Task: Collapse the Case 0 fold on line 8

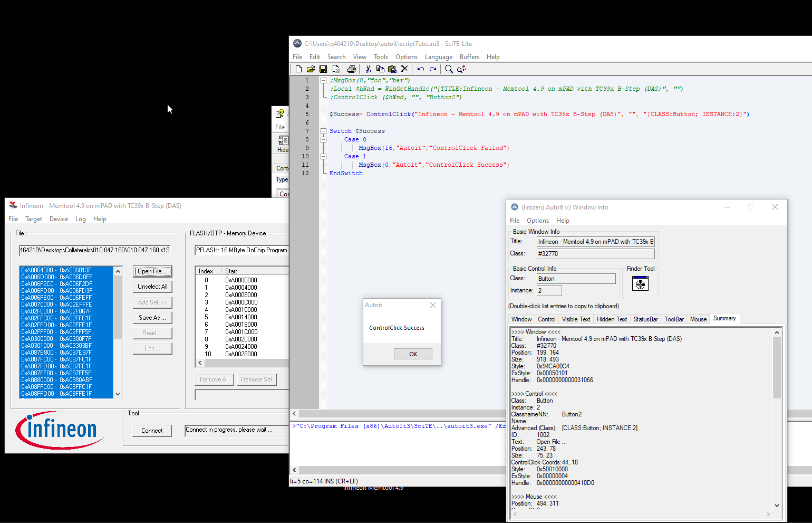Action: pyautogui.click(x=323, y=139)
